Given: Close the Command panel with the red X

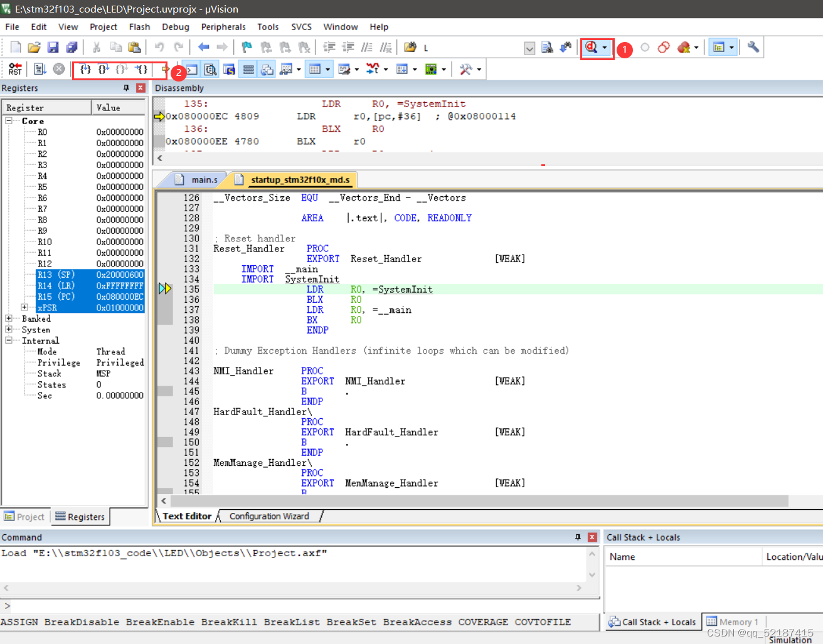Looking at the screenshot, I should coord(592,537).
